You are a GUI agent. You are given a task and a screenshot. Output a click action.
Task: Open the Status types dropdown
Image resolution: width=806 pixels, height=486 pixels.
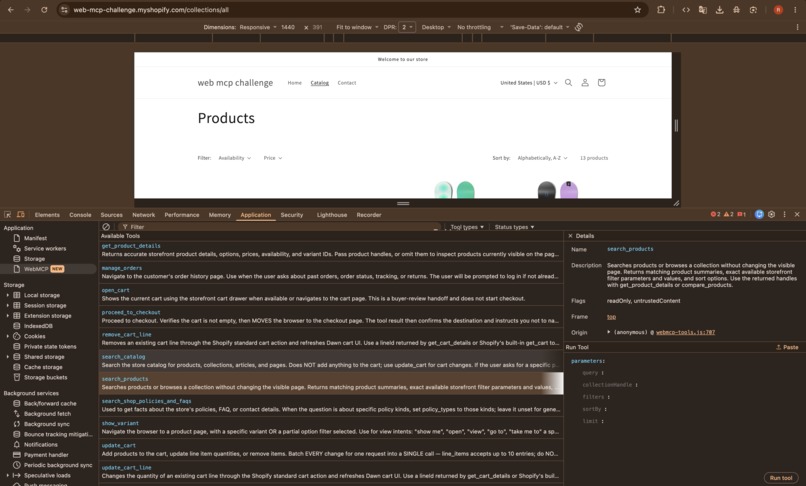(514, 227)
